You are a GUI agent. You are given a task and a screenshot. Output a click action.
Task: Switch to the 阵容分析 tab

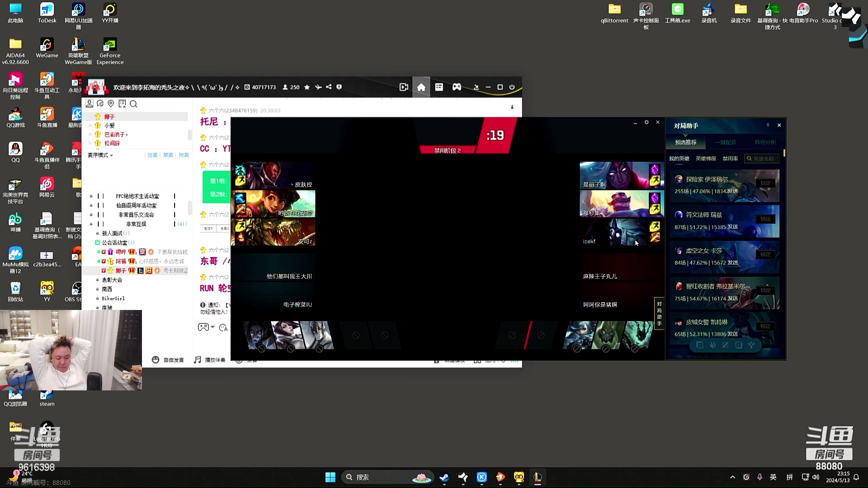[x=765, y=142]
